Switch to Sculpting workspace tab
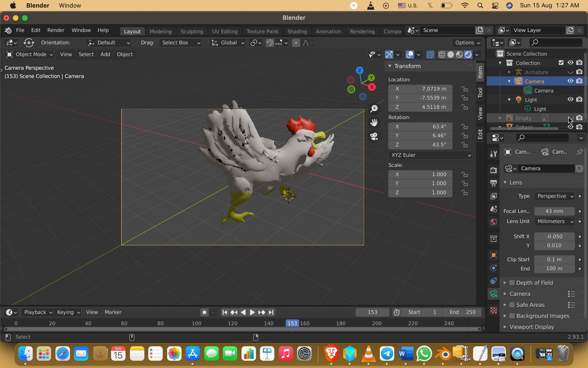Screen dimensions: 588x368 [x=192, y=32]
